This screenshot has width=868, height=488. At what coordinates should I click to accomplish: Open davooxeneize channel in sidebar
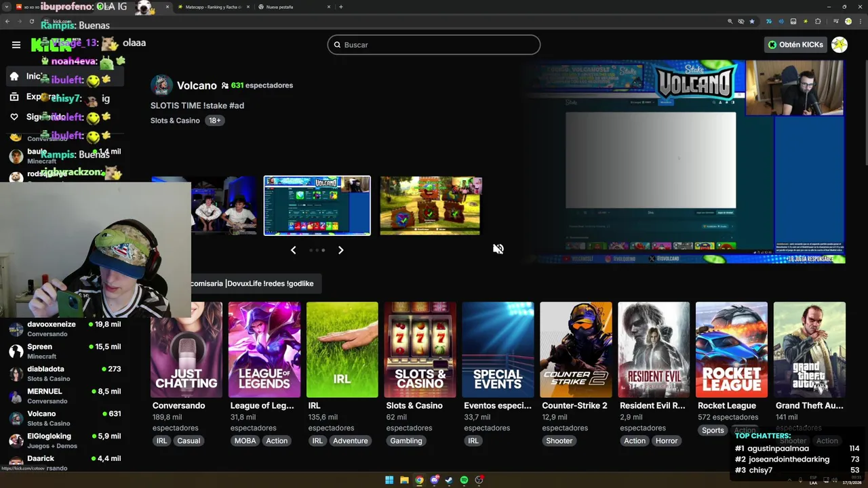point(64,329)
